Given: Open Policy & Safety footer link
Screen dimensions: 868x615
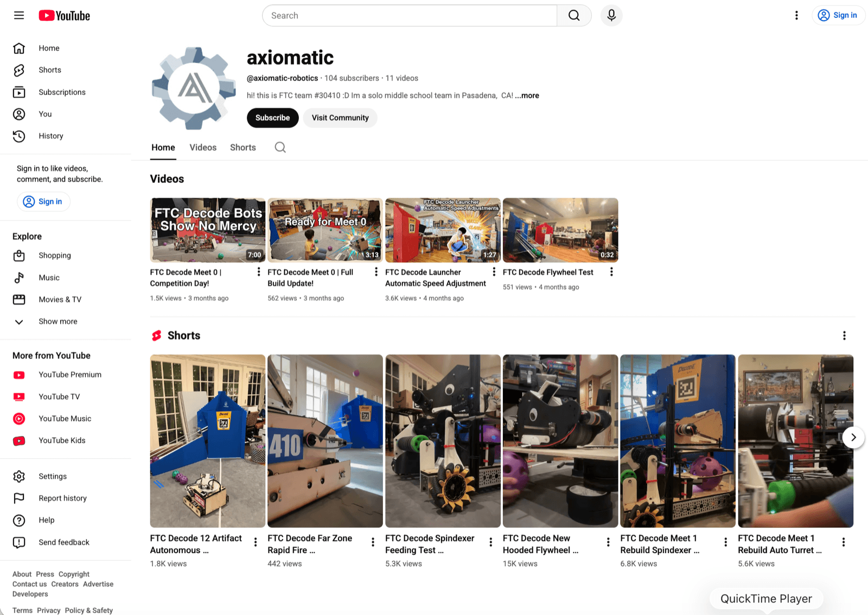Looking at the screenshot, I should click(x=89, y=611).
